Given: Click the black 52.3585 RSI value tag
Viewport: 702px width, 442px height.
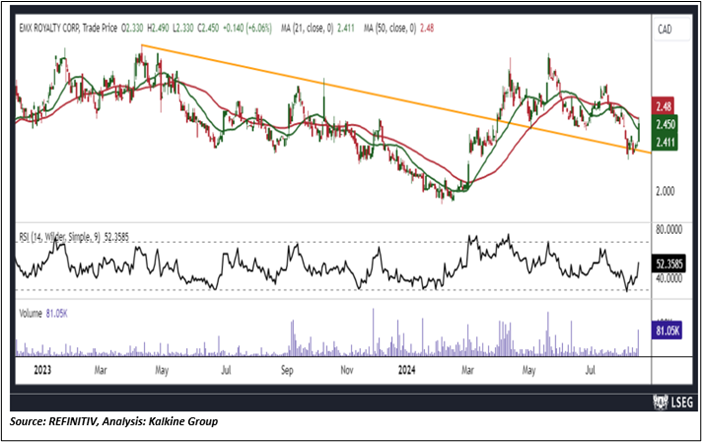Looking at the screenshot, I should (x=669, y=264).
